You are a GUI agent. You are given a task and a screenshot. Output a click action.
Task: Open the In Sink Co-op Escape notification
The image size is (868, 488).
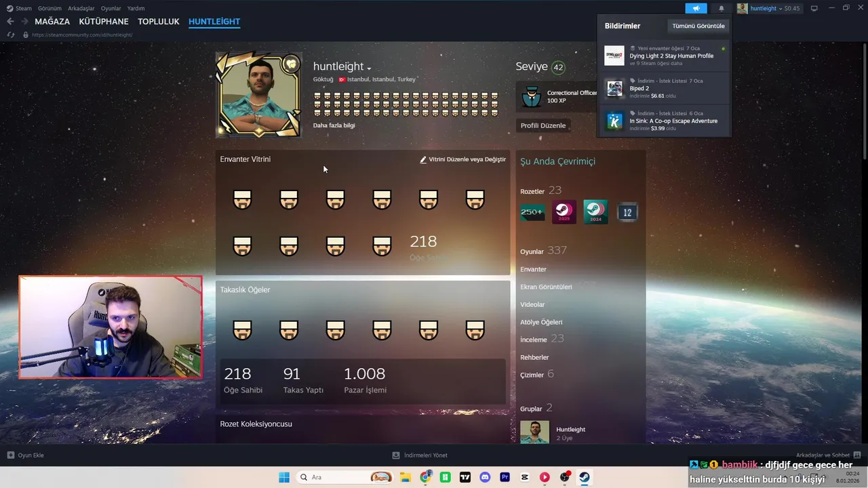[x=664, y=121]
